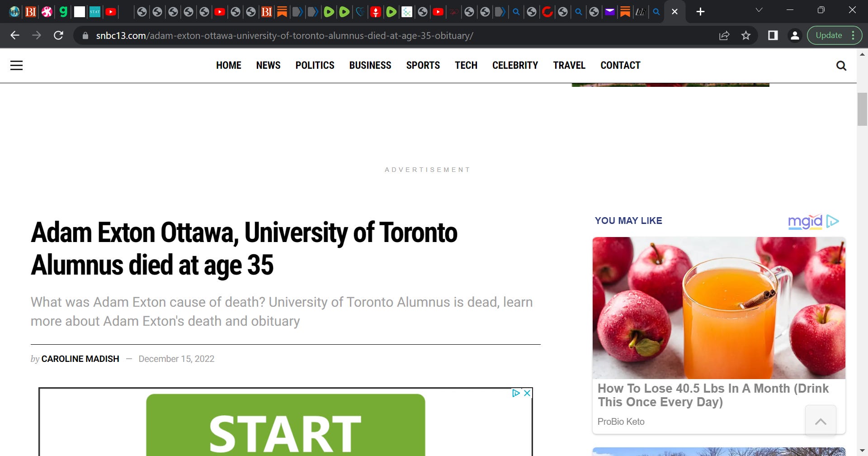Switch to the white-green molecule favicon tab

click(x=407, y=12)
